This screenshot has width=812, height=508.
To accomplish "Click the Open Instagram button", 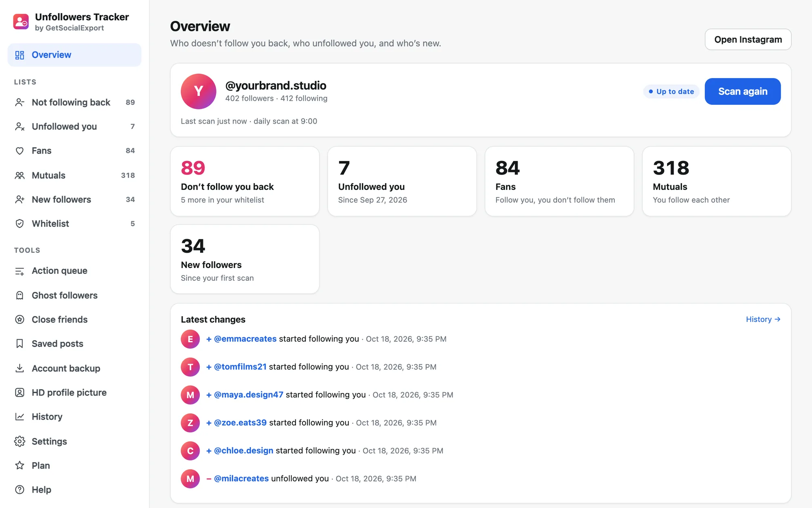I will click(x=748, y=39).
